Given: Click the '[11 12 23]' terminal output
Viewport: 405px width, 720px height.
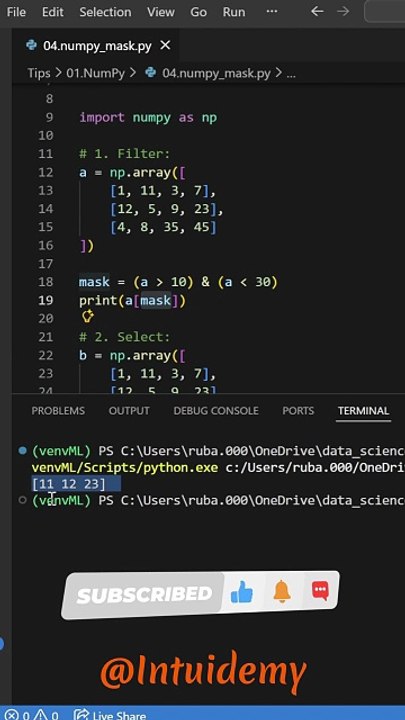Looking at the screenshot, I should point(68,484).
